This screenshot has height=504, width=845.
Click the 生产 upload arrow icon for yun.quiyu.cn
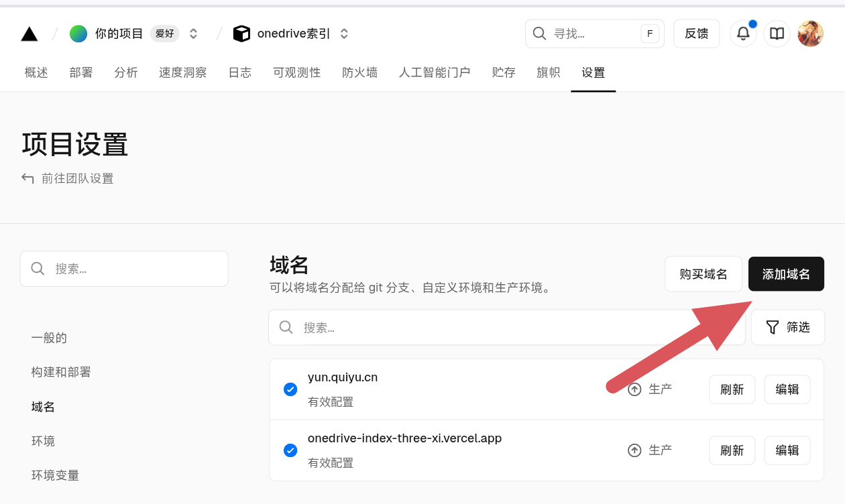(634, 389)
